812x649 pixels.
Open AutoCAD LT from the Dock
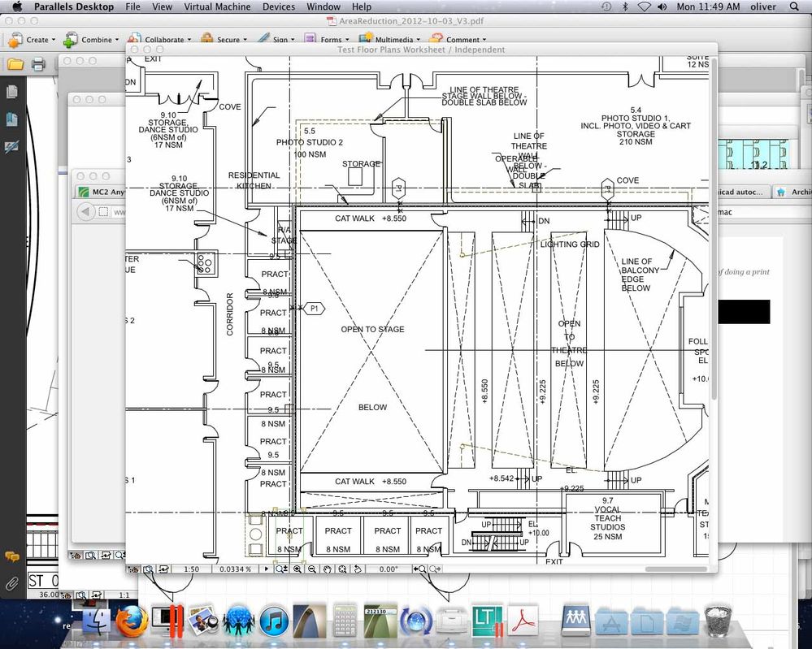488,621
